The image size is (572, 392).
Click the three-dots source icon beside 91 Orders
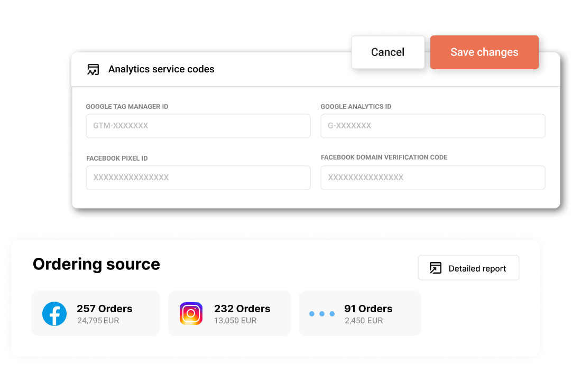(x=322, y=313)
